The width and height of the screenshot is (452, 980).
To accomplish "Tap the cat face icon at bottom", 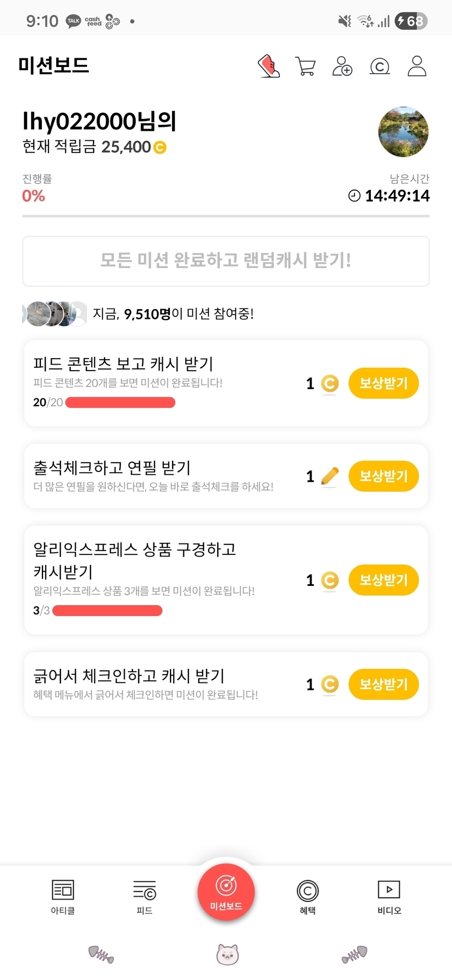I will (x=227, y=954).
